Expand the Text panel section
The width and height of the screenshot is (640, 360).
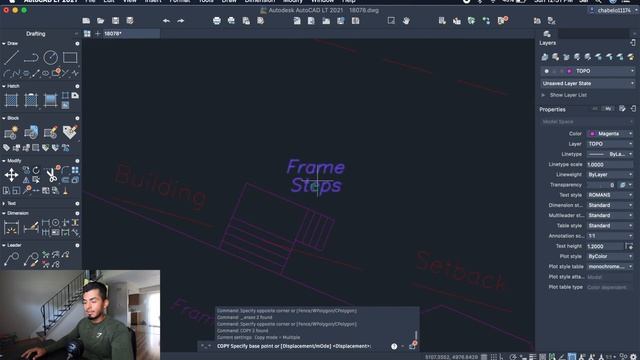click(x=4, y=203)
